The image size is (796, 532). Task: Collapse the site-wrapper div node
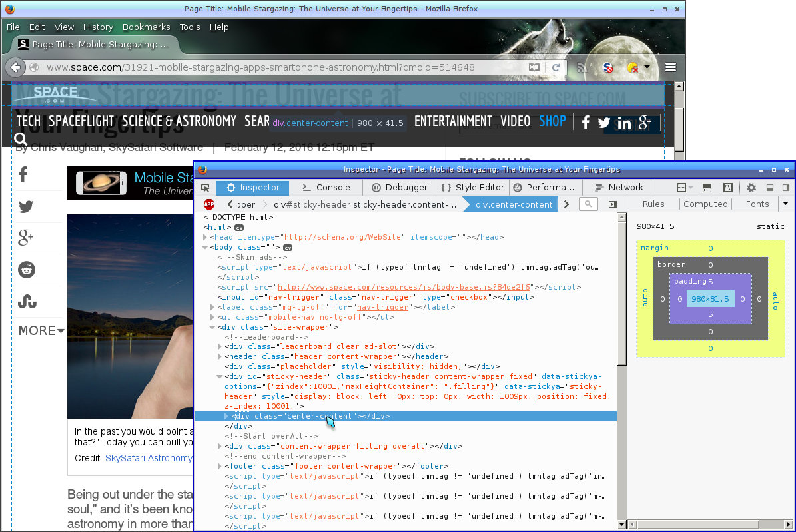(212, 327)
